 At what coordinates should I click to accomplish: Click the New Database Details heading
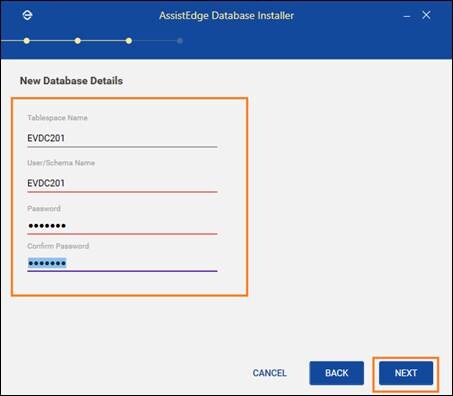pos(71,81)
